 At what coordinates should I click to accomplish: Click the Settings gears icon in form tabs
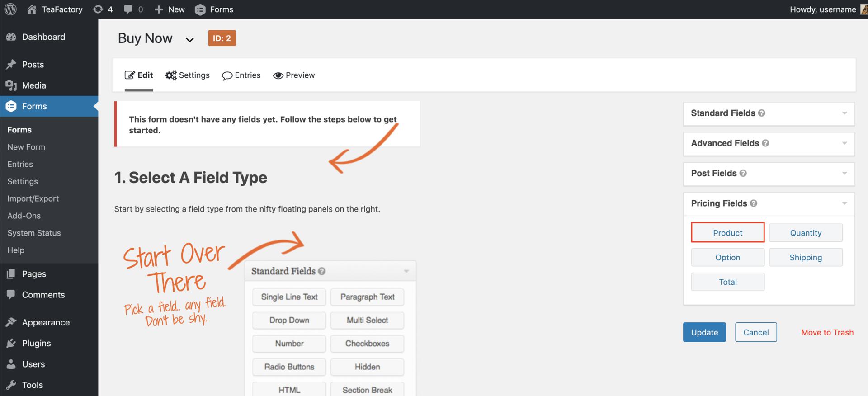pyautogui.click(x=171, y=75)
